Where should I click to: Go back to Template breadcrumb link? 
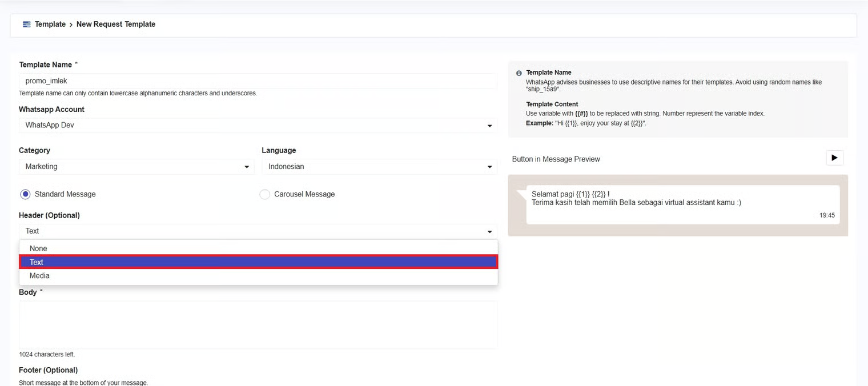coord(50,25)
